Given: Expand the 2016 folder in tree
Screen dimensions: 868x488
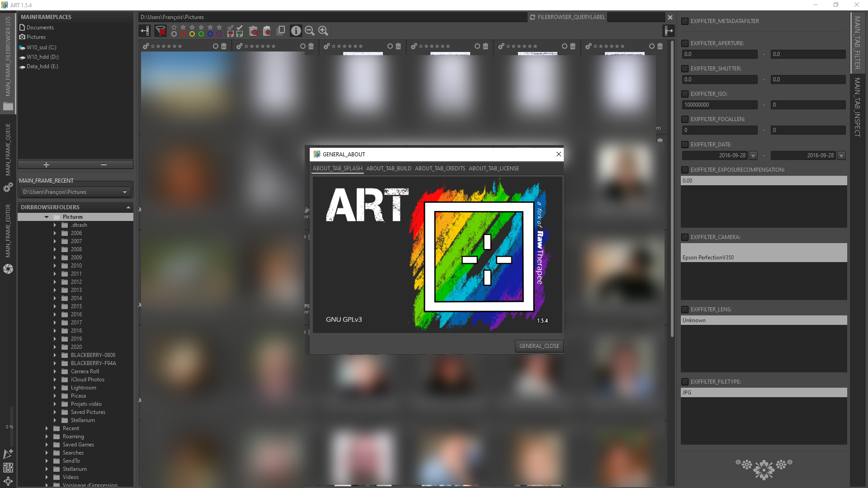Looking at the screenshot, I should tap(55, 314).
